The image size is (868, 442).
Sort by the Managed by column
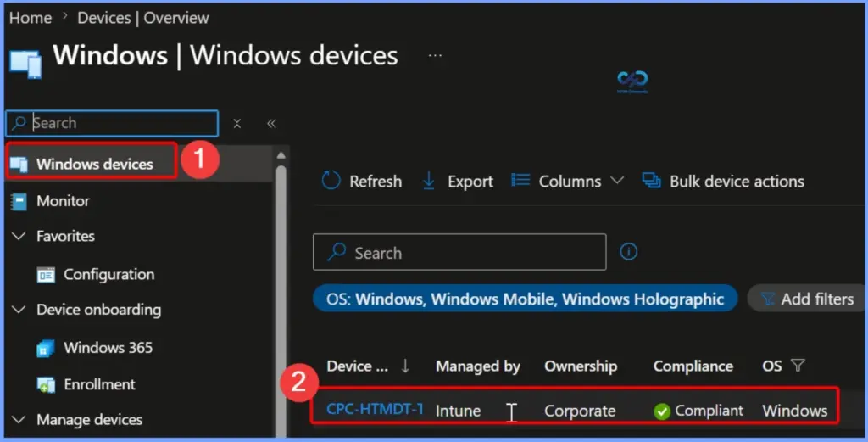pyautogui.click(x=478, y=366)
